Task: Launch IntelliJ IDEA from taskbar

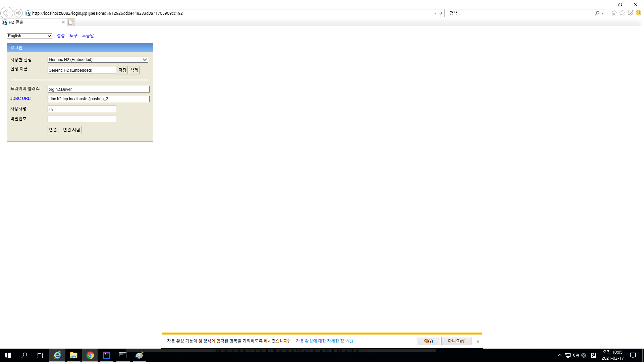Action: 106,355
